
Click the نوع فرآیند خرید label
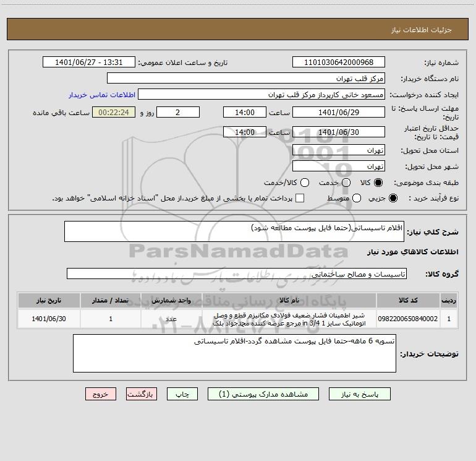(433, 198)
